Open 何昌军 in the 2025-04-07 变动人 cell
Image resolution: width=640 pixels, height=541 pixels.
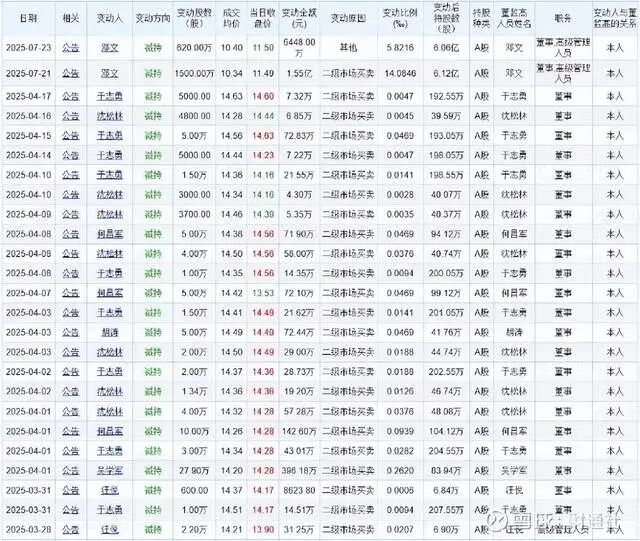110,293
